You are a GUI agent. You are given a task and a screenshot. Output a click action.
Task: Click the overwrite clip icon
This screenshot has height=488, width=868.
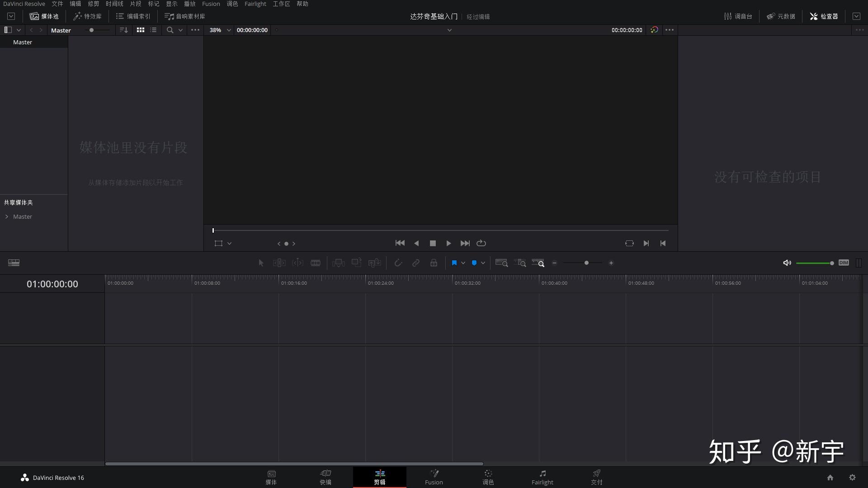point(357,263)
